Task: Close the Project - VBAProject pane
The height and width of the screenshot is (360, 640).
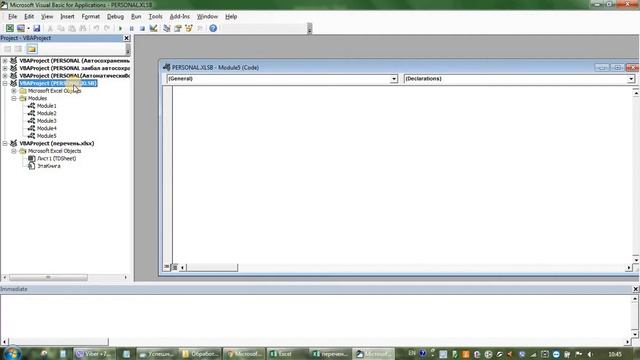Action: tap(127, 38)
